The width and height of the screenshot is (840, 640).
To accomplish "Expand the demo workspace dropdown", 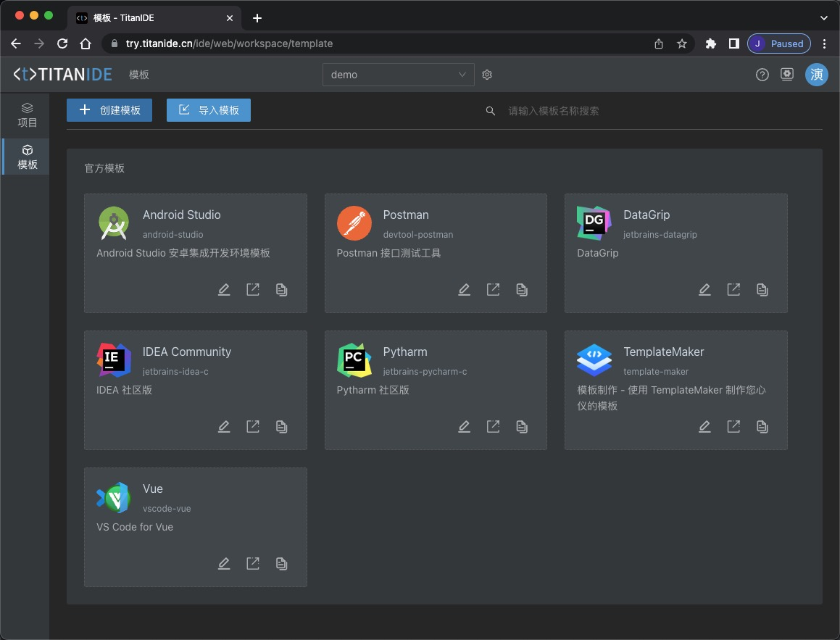I will point(398,75).
